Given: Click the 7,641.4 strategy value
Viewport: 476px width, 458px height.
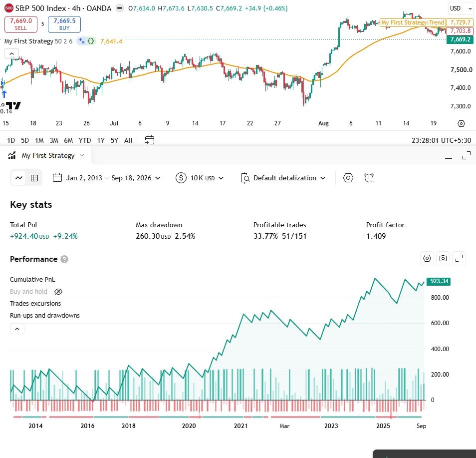Looking at the screenshot, I should [x=111, y=41].
